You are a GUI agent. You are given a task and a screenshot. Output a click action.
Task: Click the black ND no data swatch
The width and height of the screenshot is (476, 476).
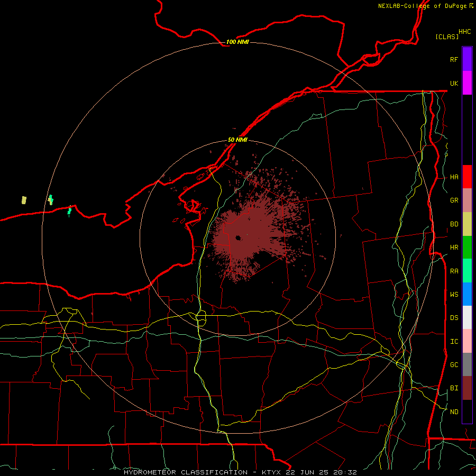click(467, 411)
